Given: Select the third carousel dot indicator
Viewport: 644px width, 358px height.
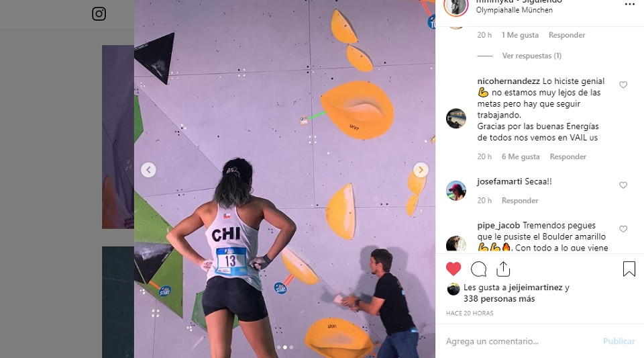Looking at the screenshot, I should point(291,347).
